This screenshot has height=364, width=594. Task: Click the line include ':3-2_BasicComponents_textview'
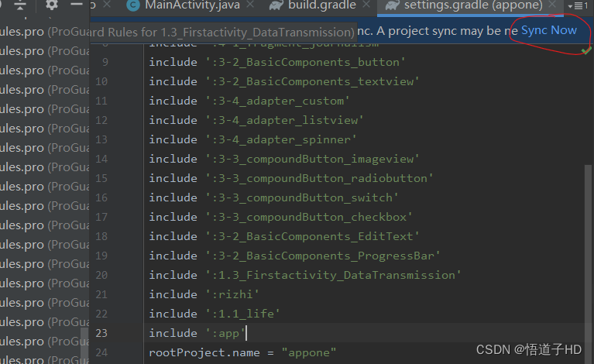click(x=283, y=81)
